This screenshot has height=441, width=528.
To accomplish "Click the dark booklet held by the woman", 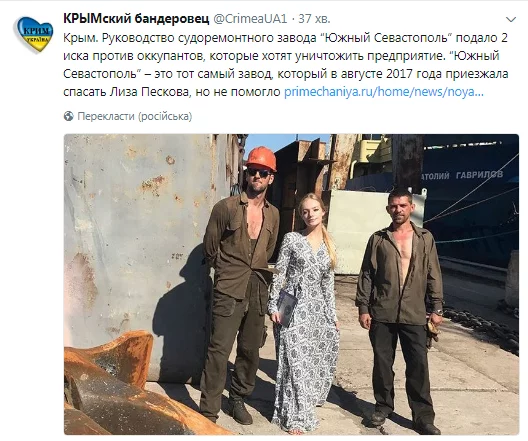I will tap(287, 308).
